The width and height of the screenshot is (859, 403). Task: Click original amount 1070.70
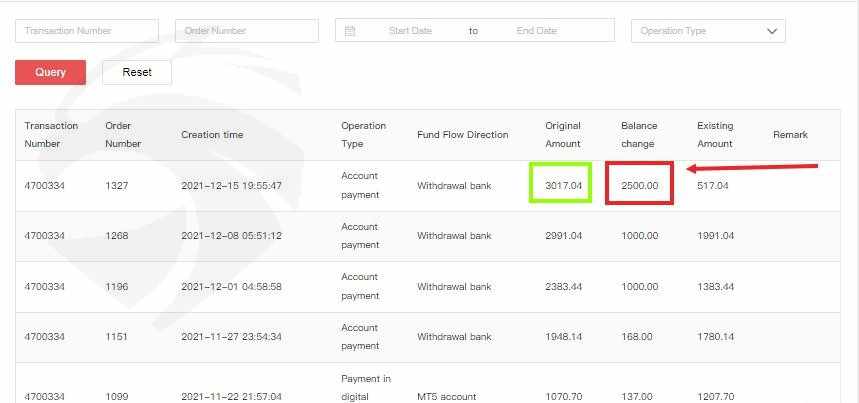(x=563, y=396)
